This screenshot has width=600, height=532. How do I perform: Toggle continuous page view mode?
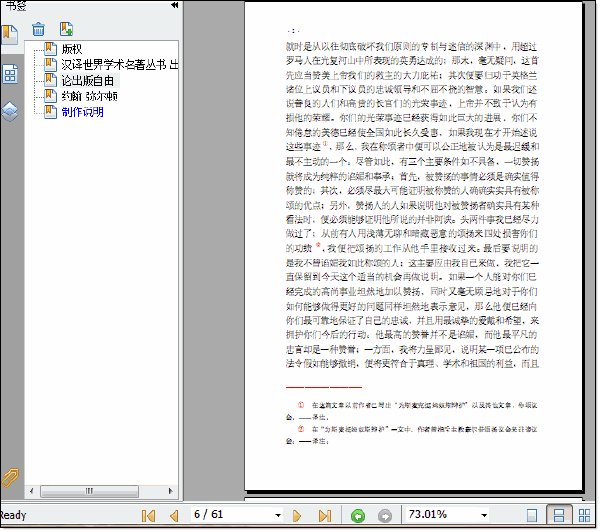tap(559, 515)
